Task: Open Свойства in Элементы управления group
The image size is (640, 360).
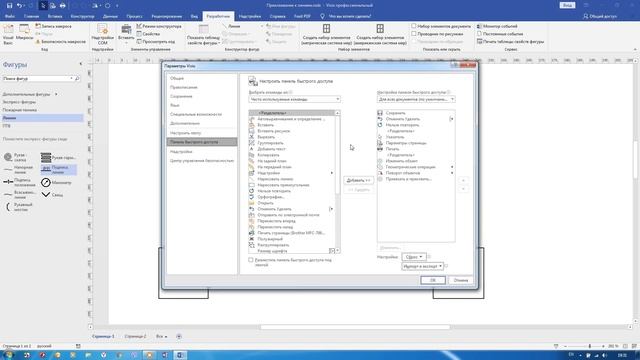Action: coord(149,34)
